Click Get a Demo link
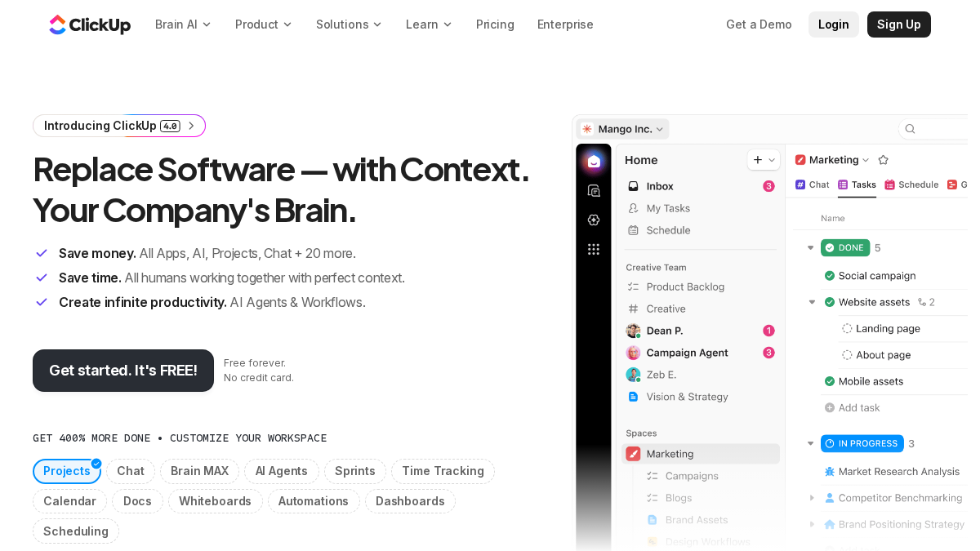Image resolution: width=980 pixels, height=551 pixels. [x=759, y=24]
